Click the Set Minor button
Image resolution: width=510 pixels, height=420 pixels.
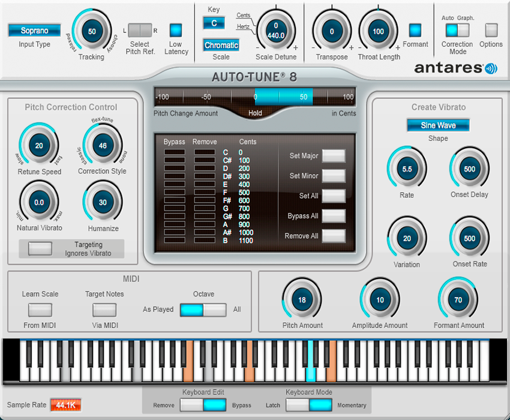tap(334, 176)
